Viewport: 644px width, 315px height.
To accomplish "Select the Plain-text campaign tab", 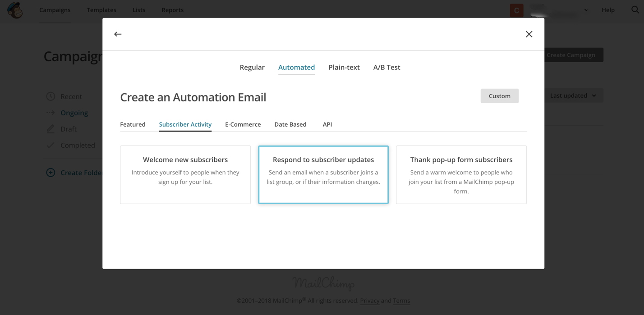I will pyautogui.click(x=344, y=68).
